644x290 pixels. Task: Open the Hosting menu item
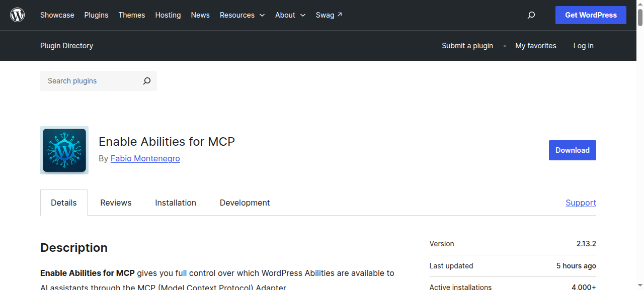click(168, 15)
